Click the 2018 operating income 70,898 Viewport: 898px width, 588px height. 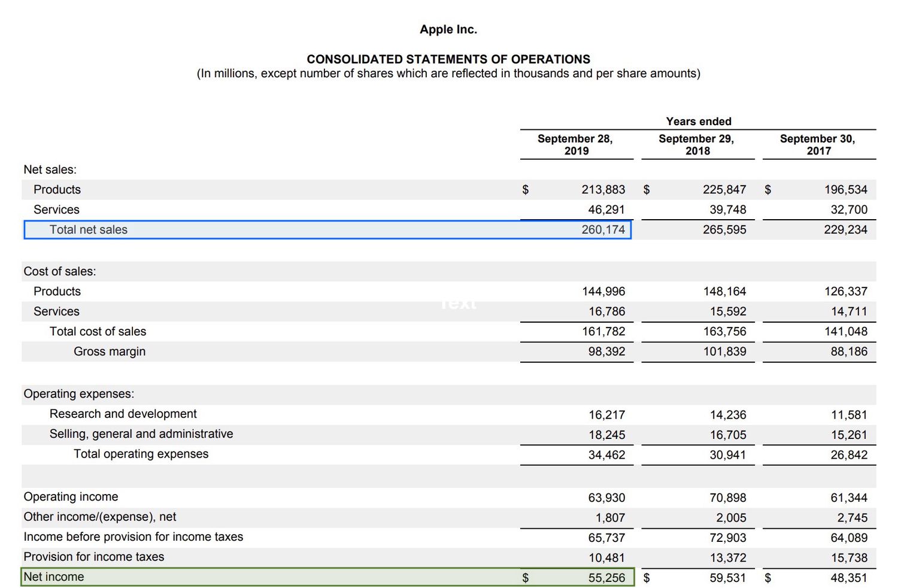point(728,498)
